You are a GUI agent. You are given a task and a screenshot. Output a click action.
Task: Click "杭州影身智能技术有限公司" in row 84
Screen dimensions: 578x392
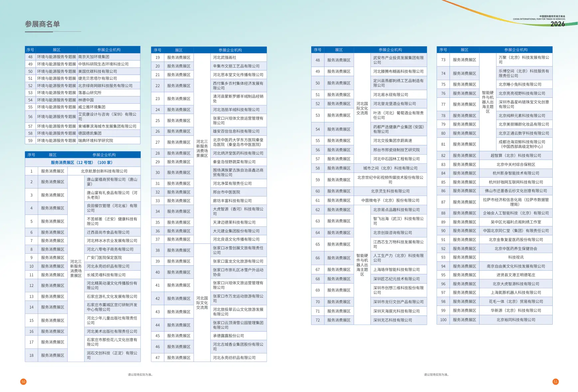(x=516, y=173)
